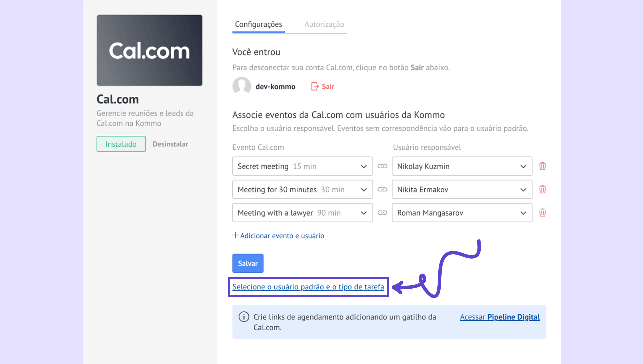Screen dimensions: 643x364
Task: Switch to the Autorização tab
Action: coord(324,24)
